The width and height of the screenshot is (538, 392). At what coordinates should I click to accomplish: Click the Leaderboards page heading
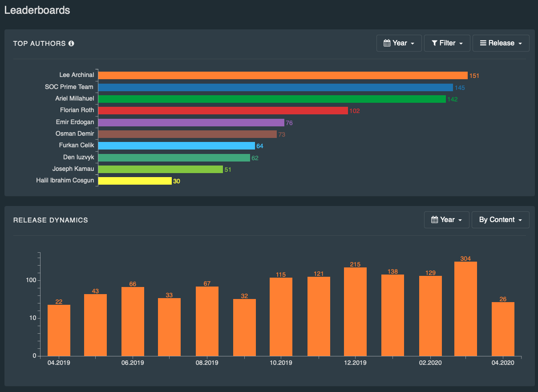(x=37, y=10)
